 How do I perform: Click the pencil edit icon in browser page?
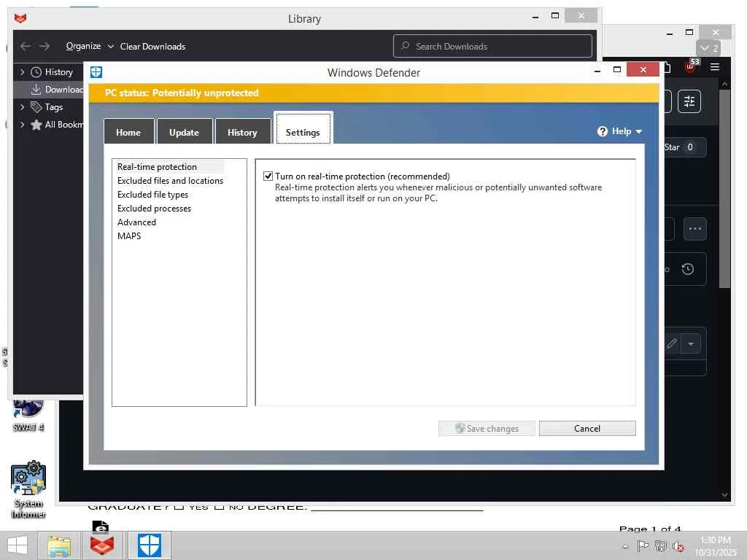pos(672,343)
